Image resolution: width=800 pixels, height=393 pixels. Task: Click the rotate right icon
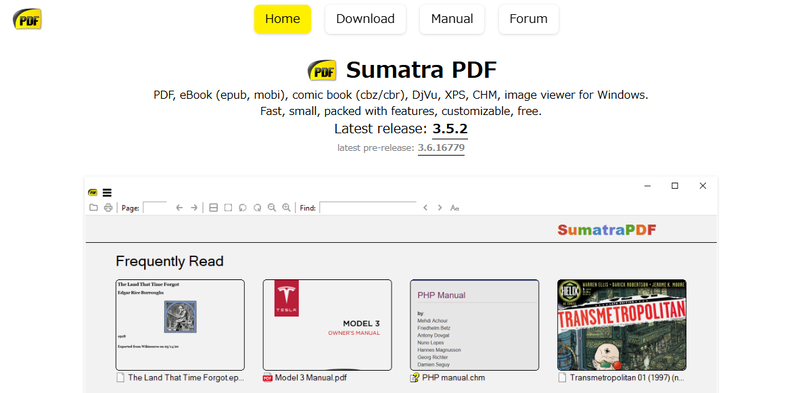257,208
